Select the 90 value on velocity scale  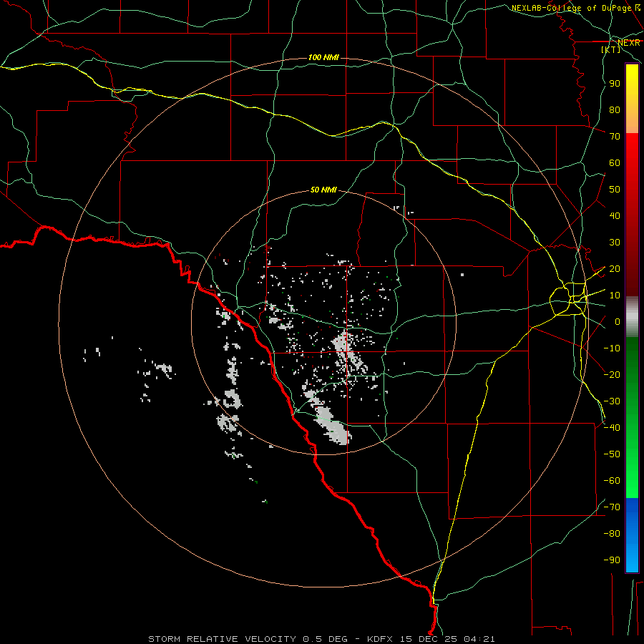click(x=615, y=84)
